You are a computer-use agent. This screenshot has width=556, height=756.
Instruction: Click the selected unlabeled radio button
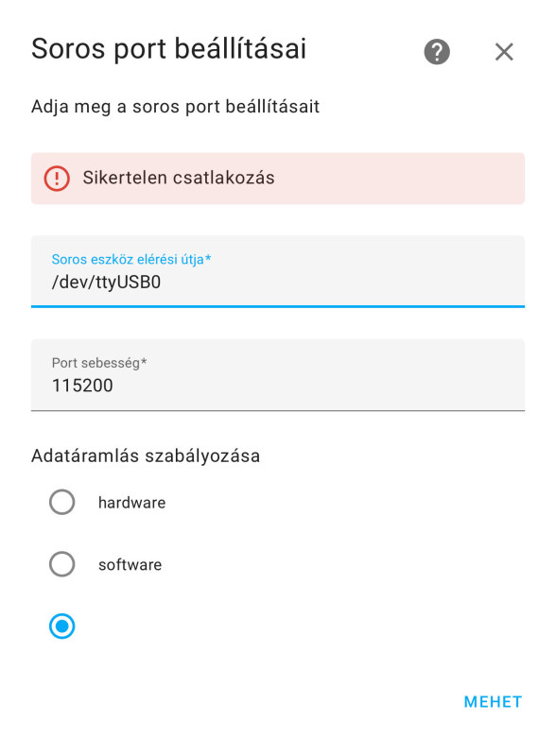click(x=61, y=626)
